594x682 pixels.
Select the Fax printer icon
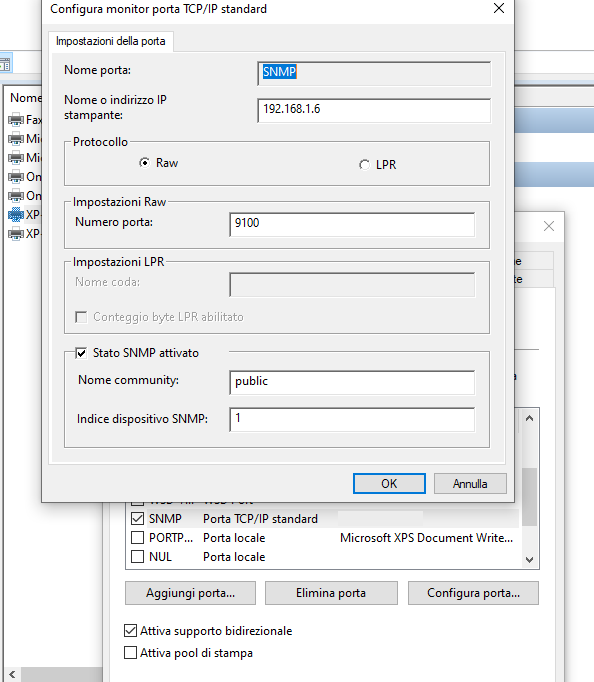tap(16, 120)
